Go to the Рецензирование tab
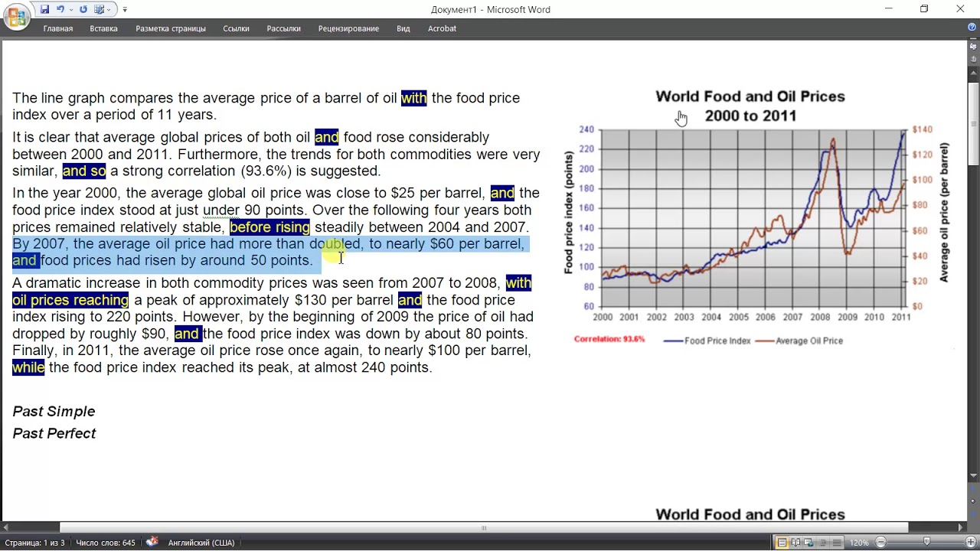The height and width of the screenshot is (551, 980). (x=348, y=28)
